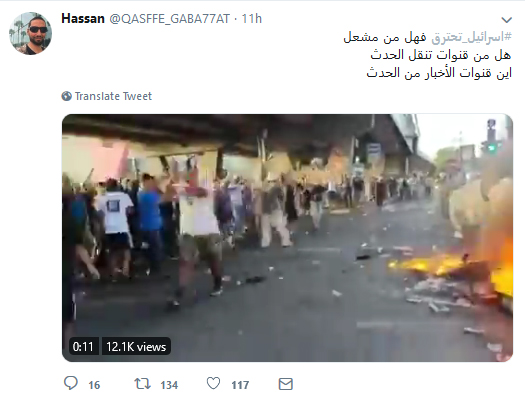Image resolution: width=525 pixels, height=401 pixels.
Task: Open the Arabic hashtag in the tweet
Action: click(471, 37)
